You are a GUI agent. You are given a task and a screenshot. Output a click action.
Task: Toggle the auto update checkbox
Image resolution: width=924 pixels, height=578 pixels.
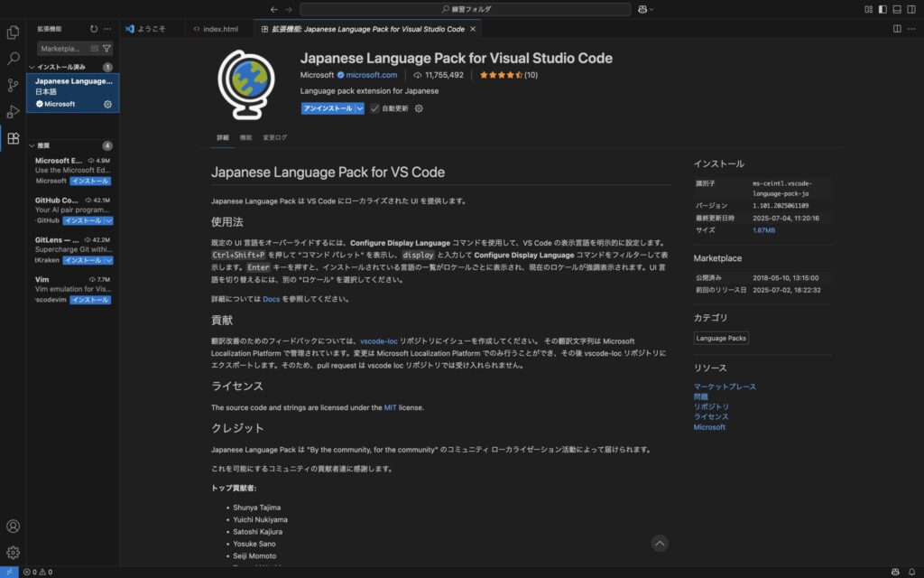(374, 108)
